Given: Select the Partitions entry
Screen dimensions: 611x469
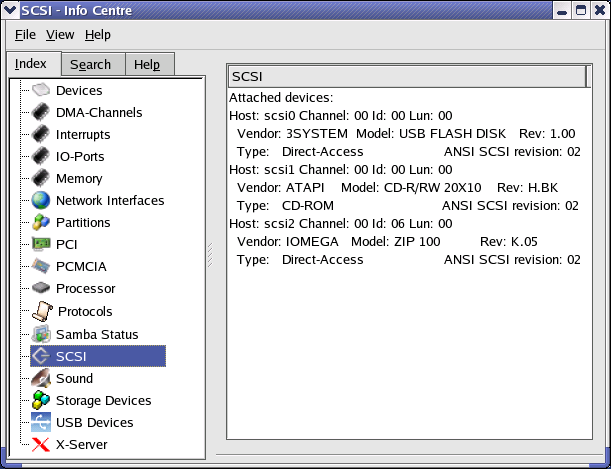Looking at the screenshot, I should click(83, 222).
